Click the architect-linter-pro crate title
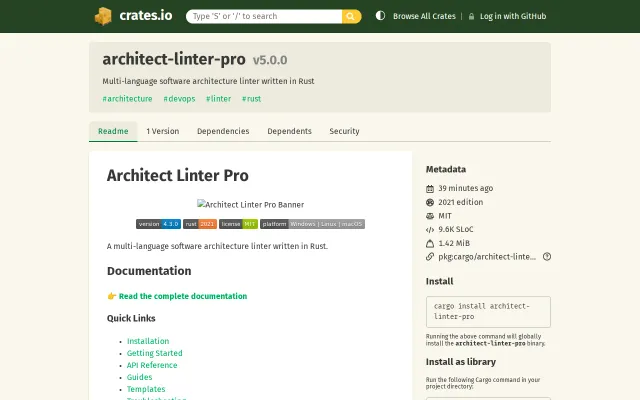640x400 pixels. (174, 59)
